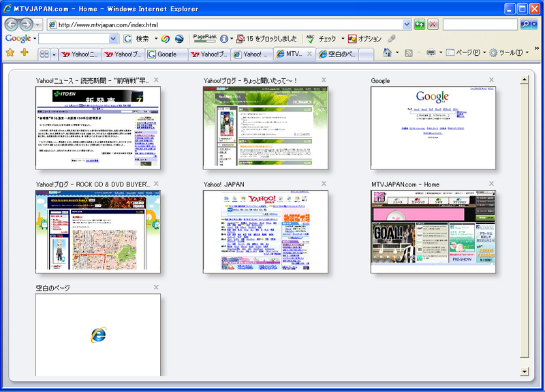Open the 空白のページ blank thumbnail
Image resolution: width=545 pixels, height=392 pixels.
pos(97,335)
